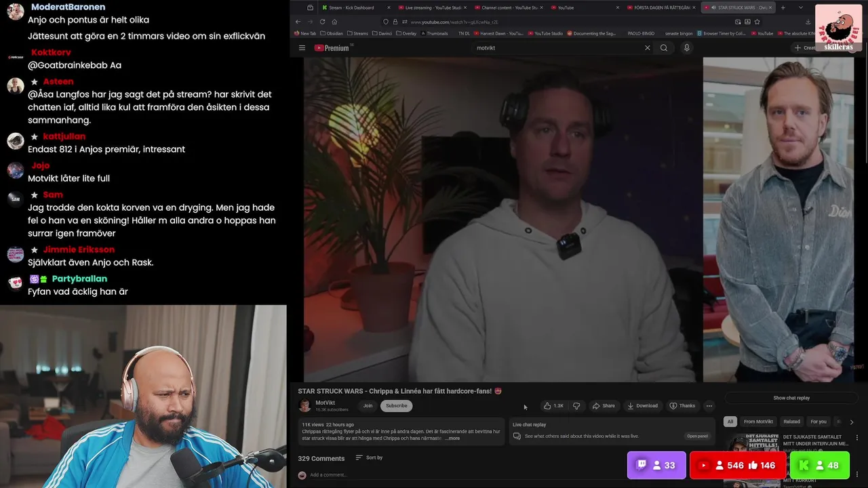Click the YouTube Premium logo
This screenshot has height=488, width=868.
pyautogui.click(x=332, y=48)
